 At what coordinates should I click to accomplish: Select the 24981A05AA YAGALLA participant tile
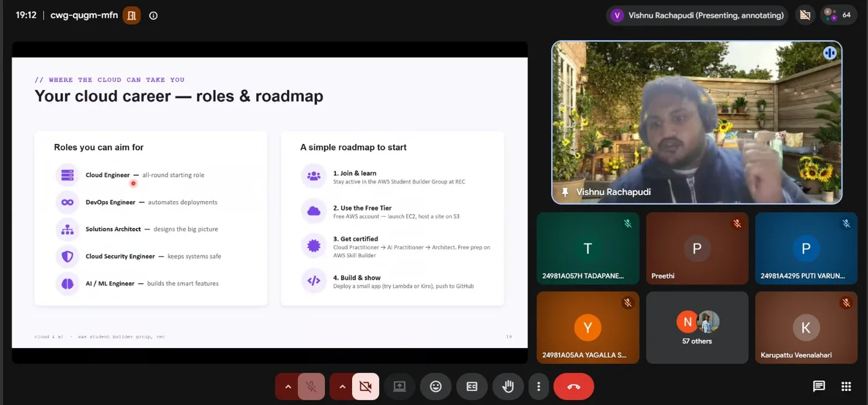588,327
